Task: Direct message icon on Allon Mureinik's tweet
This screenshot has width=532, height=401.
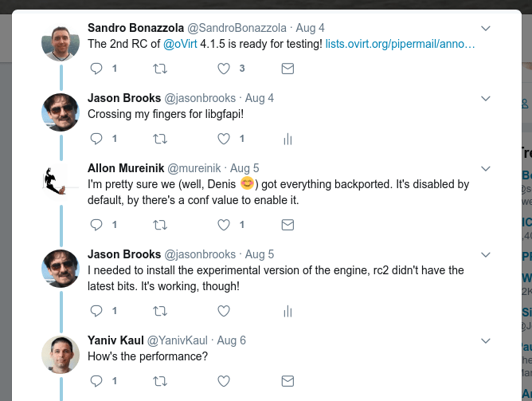Action: 288,225
